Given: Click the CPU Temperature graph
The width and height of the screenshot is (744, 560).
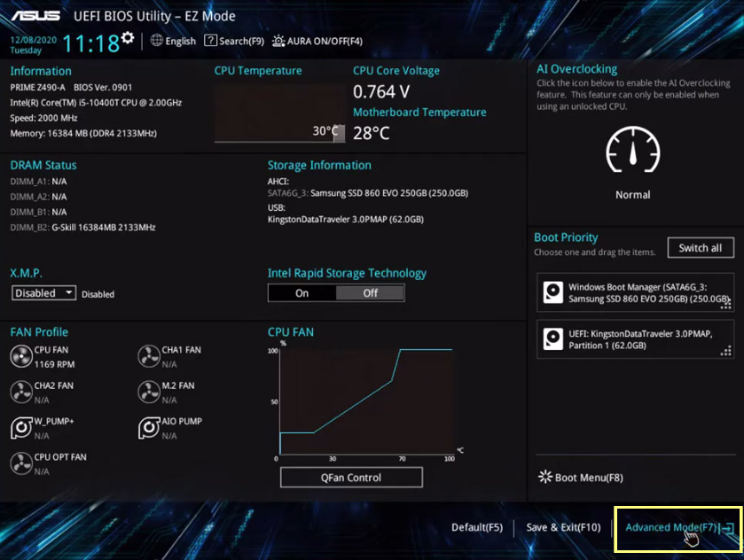Looking at the screenshot, I should tap(279, 113).
